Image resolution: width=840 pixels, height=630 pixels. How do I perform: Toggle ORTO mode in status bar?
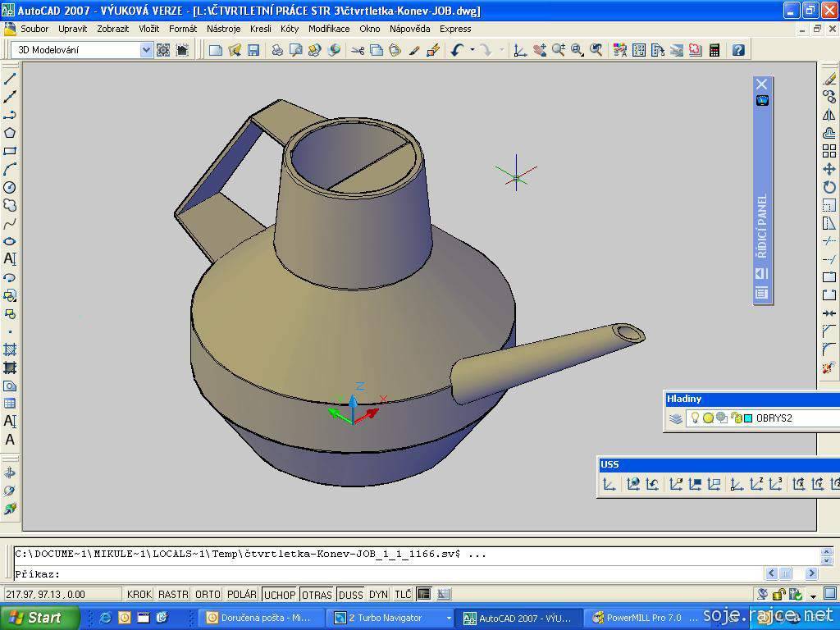208,595
